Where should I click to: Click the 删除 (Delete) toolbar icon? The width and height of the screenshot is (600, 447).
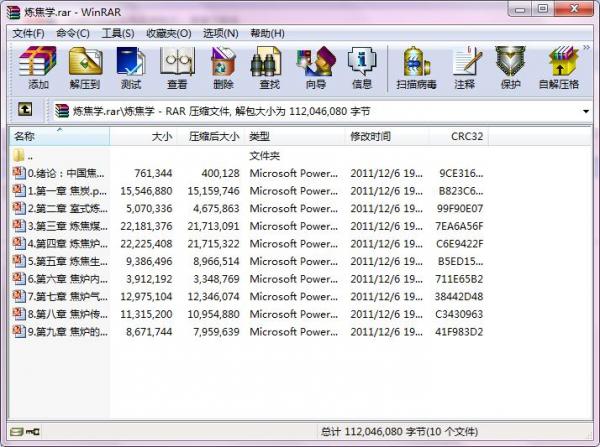point(223,67)
